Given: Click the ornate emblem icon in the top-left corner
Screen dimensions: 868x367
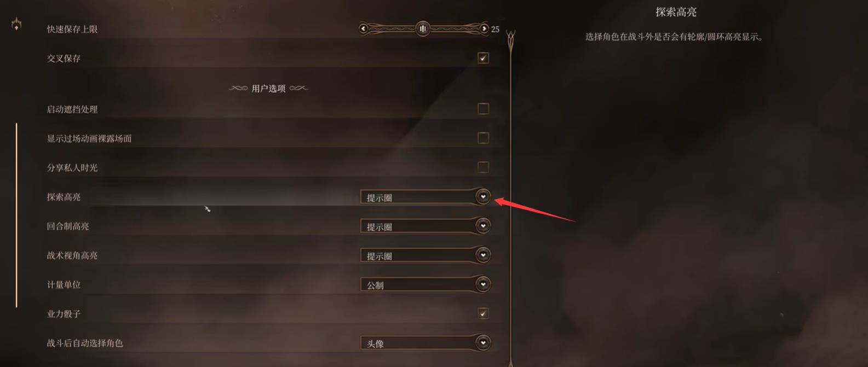Looking at the screenshot, I should pyautogui.click(x=17, y=25).
